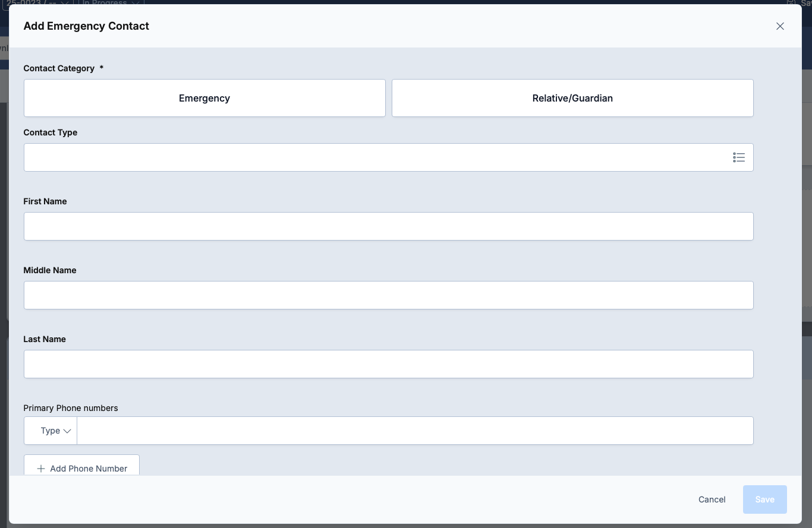Open the Contact Type list icon
This screenshot has height=528, width=812.
tap(738, 157)
